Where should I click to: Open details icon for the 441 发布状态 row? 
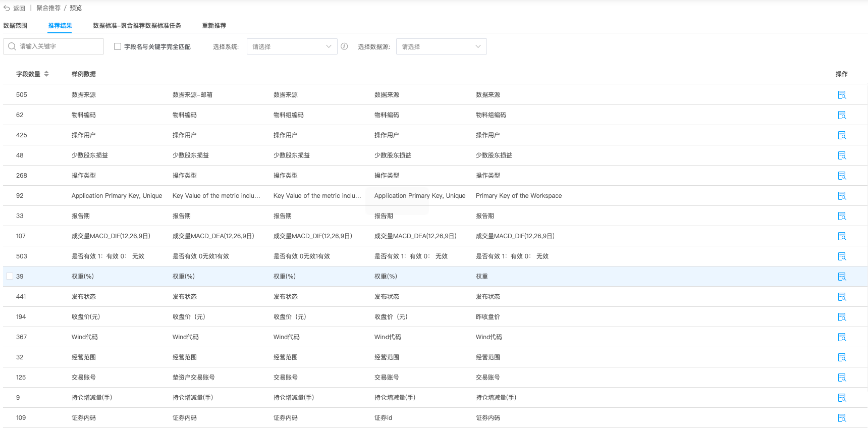click(842, 297)
